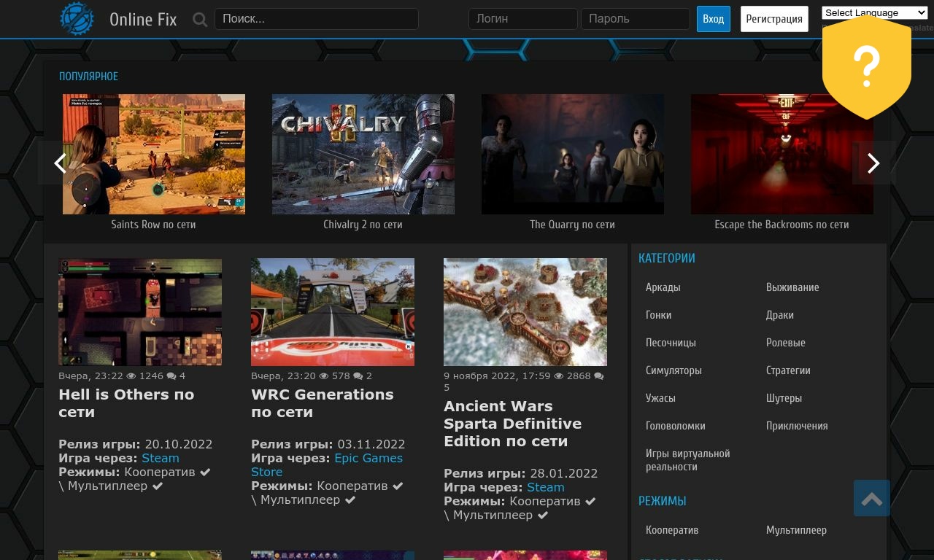Click into the Логин input field

pyautogui.click(x=523, y=19)
